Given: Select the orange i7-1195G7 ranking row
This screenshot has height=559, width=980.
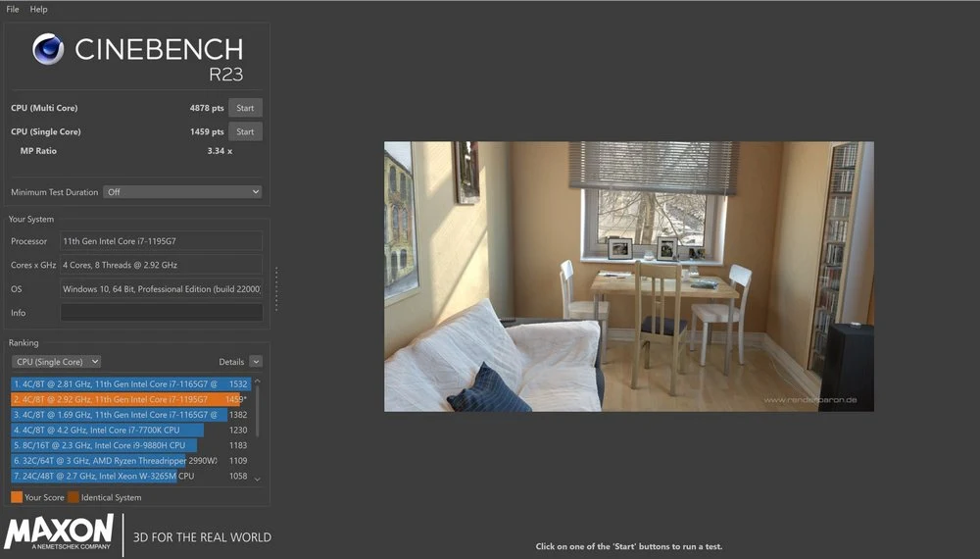Looking at the screenshot, I should [130, 399].
